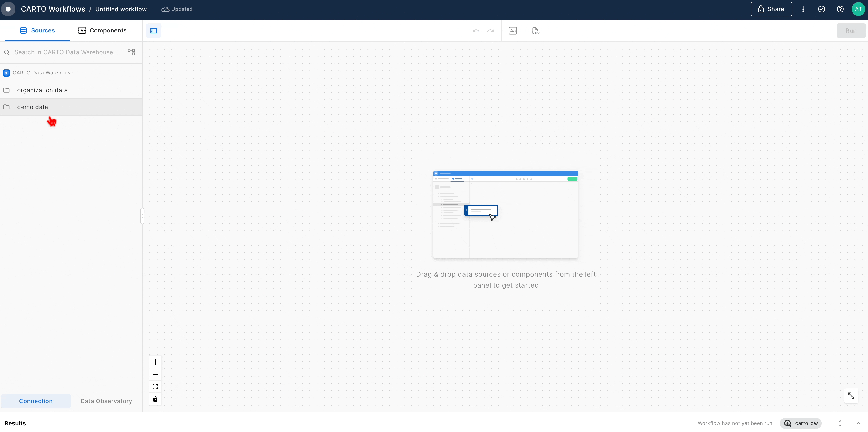Switch to Data Observatory tab
The width and height of the screenshot is (868, 432).
pos(106,401)
